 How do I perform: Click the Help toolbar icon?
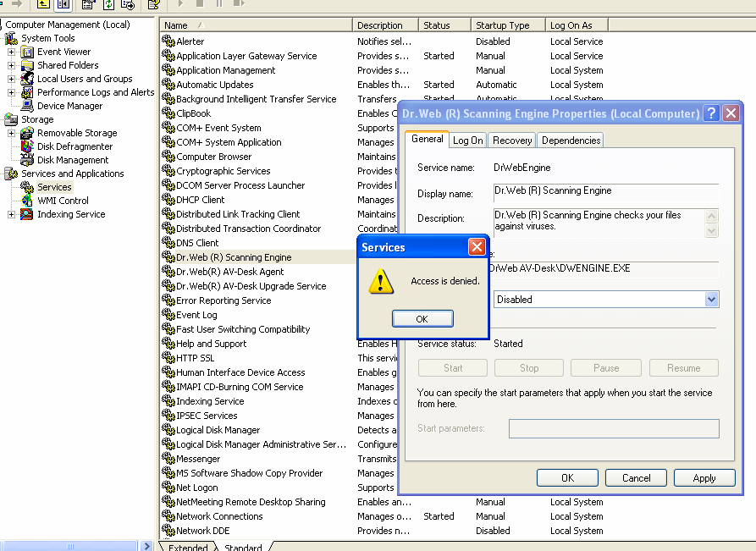click(154, 4)
